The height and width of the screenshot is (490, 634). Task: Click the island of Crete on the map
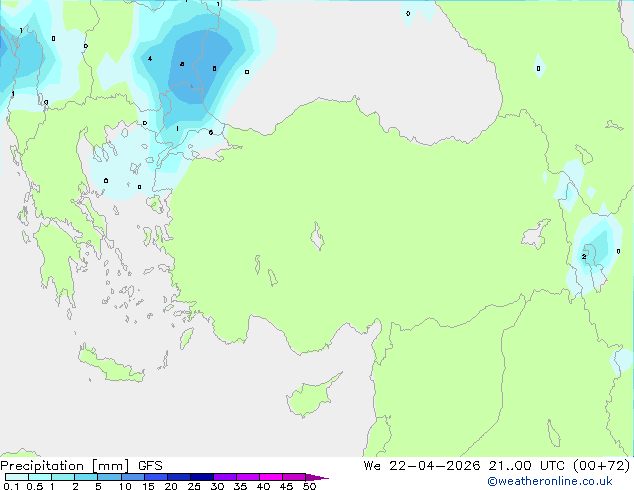(111, 364)
